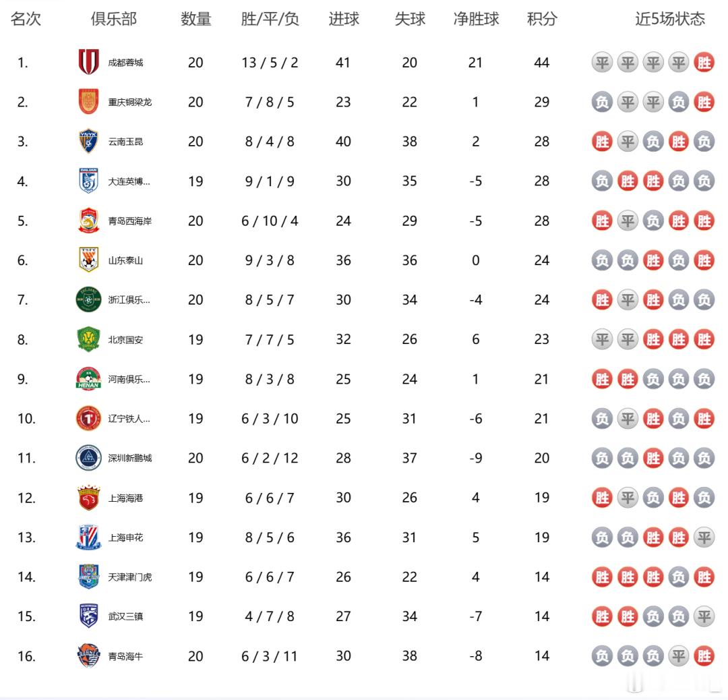The image size is (728, 700).
Task: Click the 44 points value for 成都蓉城
Action: click(542, 62)
